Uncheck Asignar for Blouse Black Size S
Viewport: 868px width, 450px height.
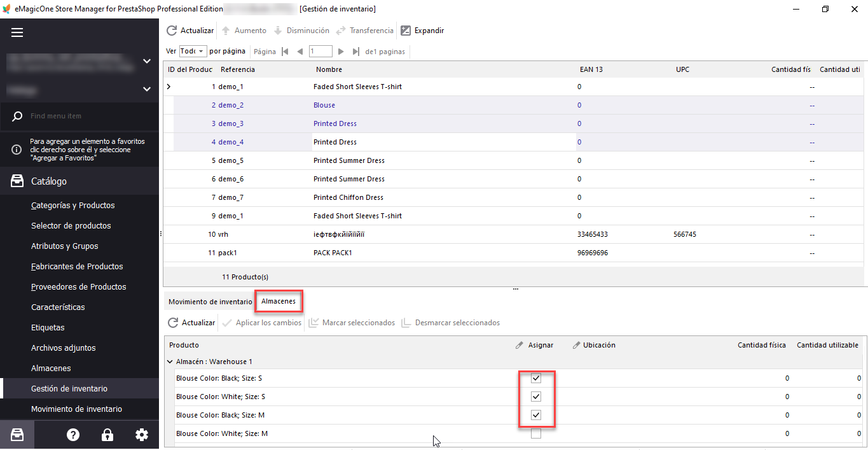[x=536, y=378]
